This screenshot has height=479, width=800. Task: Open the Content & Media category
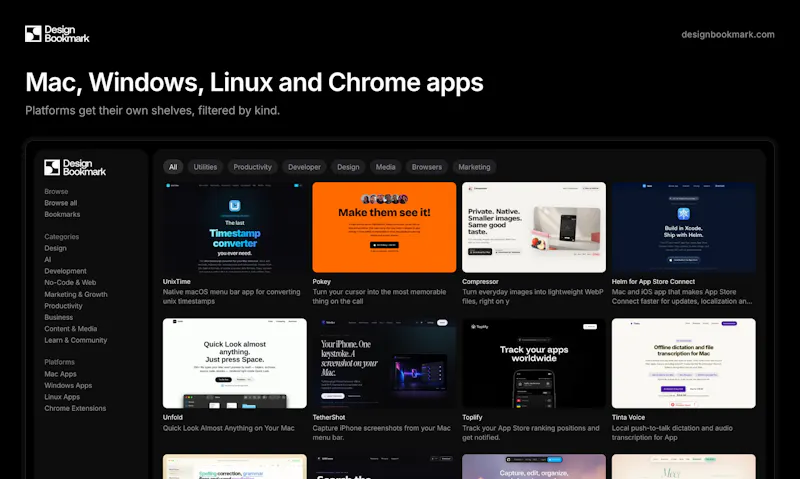point(70,329)
